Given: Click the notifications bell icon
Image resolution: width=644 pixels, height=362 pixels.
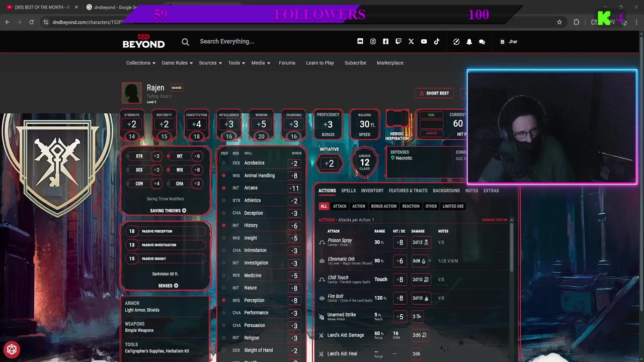Looking at the screenshot, I should [469, 42].
